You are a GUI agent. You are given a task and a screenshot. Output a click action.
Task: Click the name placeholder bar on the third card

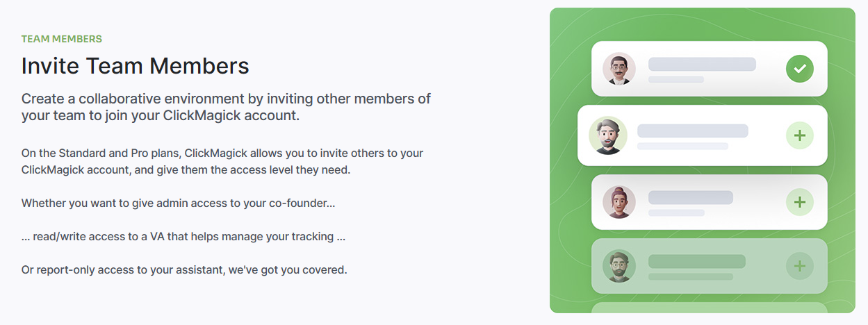[x=690, y=197]
